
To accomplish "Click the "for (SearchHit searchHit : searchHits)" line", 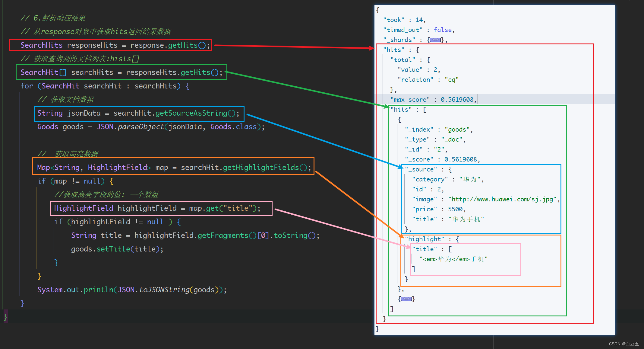I will (x=105, y=86).
